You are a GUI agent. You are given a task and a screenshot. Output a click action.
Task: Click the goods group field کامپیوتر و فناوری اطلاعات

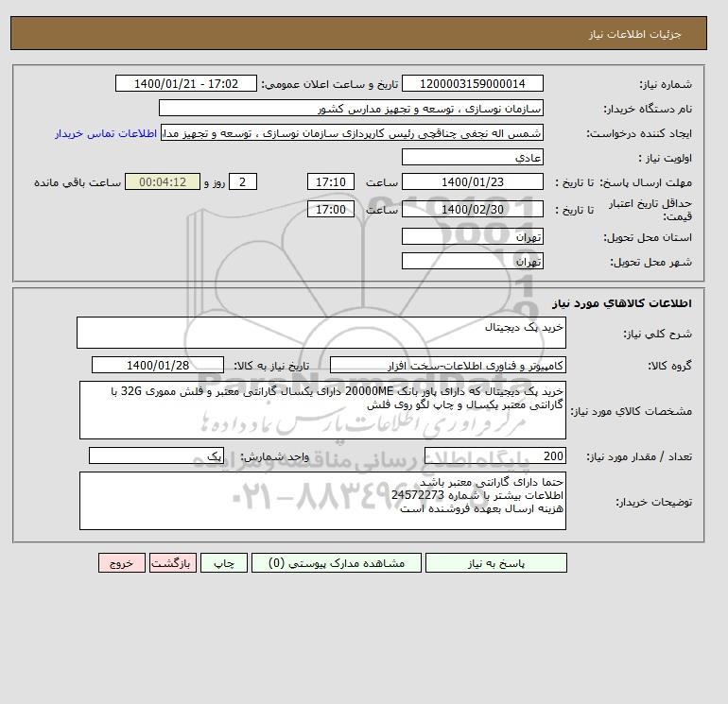click(447, 365)
